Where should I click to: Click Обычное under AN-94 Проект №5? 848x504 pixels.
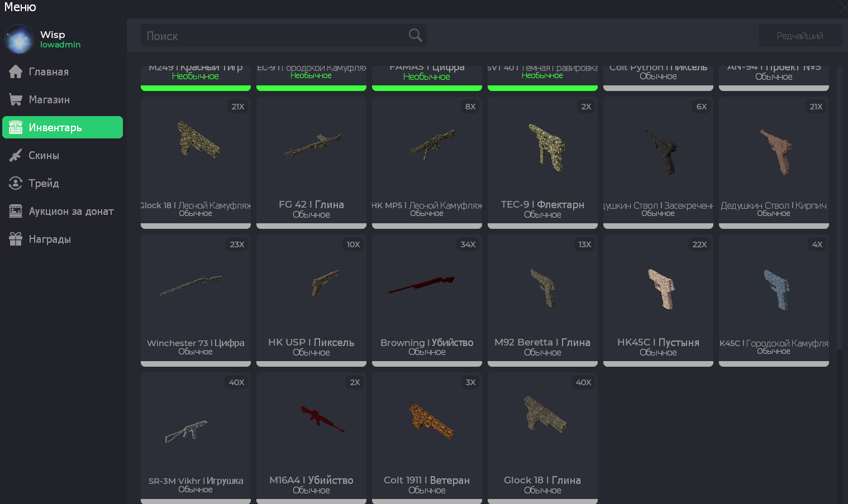pyautogui.click(x=774, y=77)
